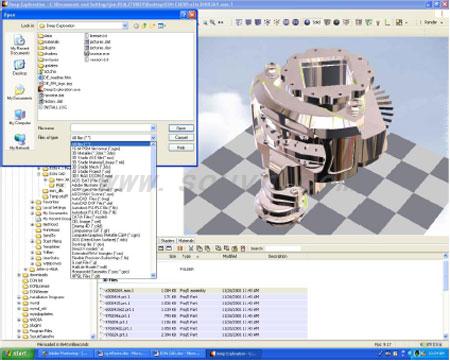This screenshot has width=450, height=361.
Task: Open the File name combo box arrow
Action: 153,128
